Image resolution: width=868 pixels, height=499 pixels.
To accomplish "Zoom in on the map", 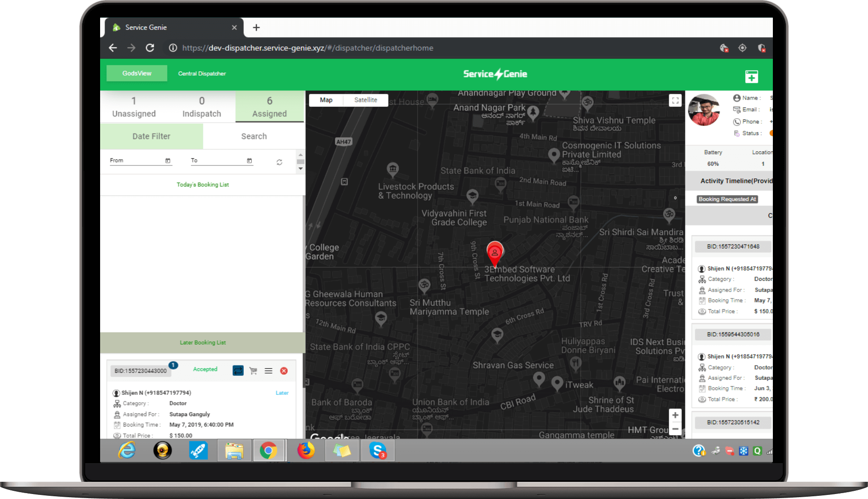I will click(675, 415).
